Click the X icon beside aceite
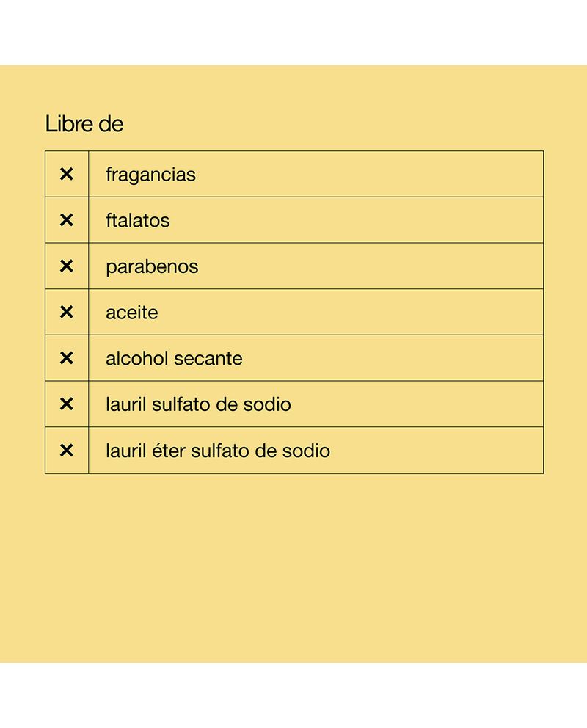The width and height of the screenshot is (587, 728). pos(67,312)
